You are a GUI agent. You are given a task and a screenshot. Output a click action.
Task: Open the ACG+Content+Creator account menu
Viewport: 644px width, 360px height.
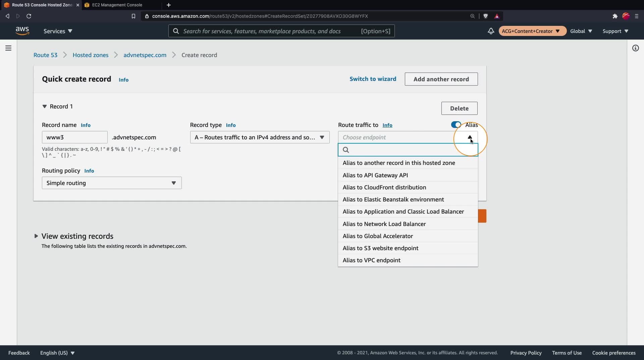532,31
